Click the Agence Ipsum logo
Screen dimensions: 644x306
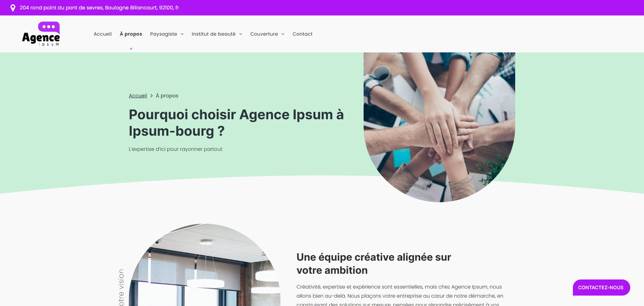[x=41, y=34]
